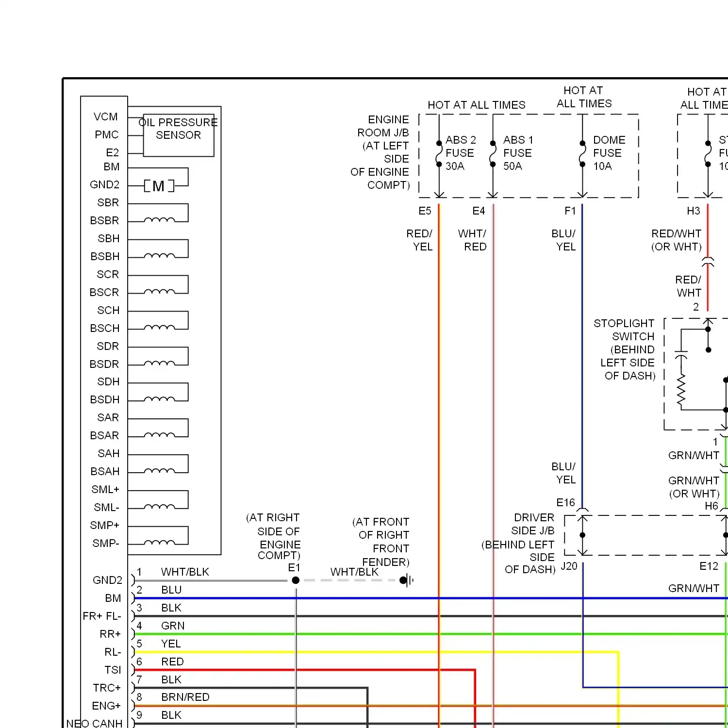Image resolution: width=728 pixels, height=728 pixels.
Task: Click the BSCR solenoid coil symbol
Action: click(160, 292)
